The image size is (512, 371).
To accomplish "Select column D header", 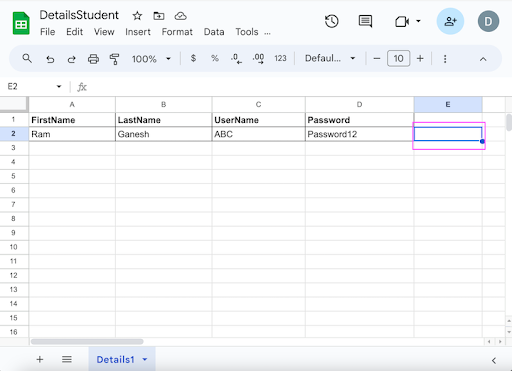I will (x=359, y=105).
